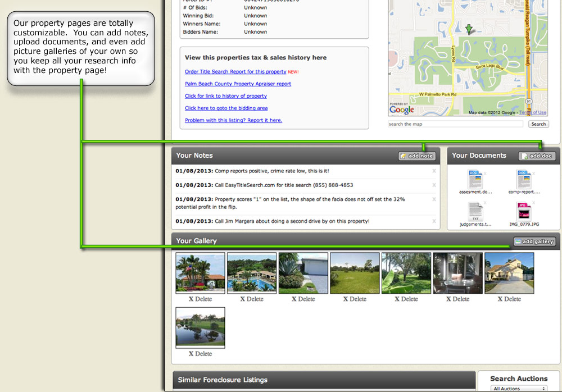Delete note about EasyTitleSearch.com call

(434, 185)
